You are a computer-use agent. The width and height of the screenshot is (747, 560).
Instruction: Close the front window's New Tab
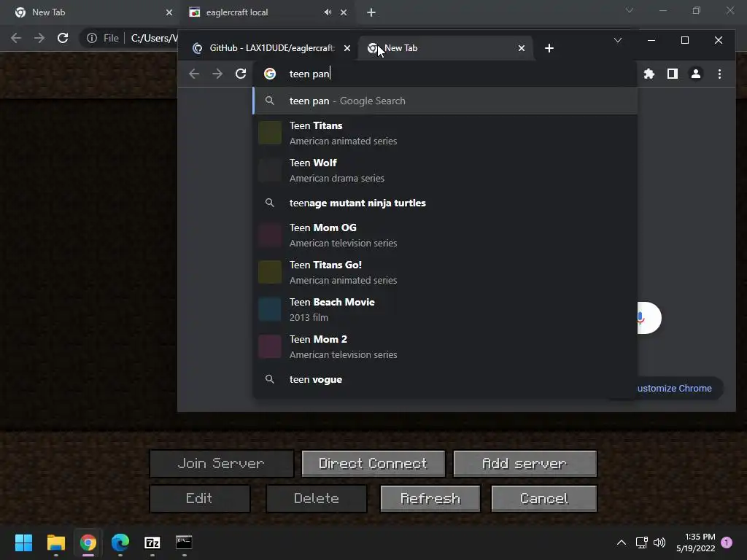(x=522, y=48)
